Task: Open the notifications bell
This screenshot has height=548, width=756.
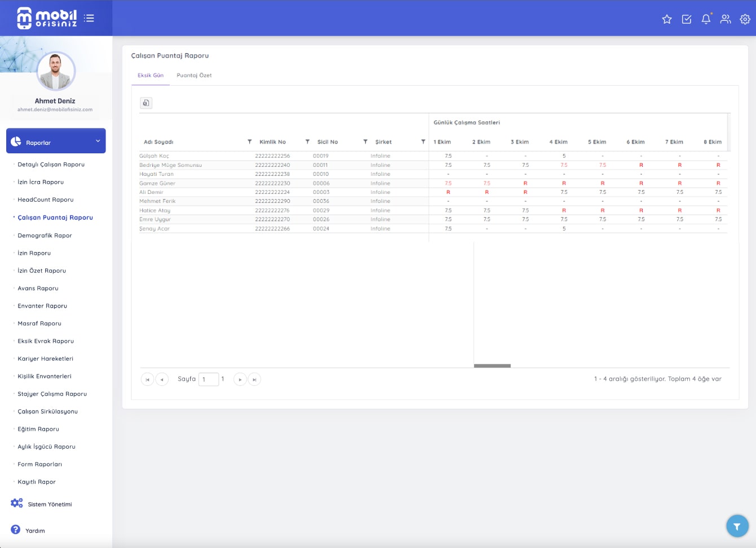Action: pyautogui.click(x=706, y=19)
